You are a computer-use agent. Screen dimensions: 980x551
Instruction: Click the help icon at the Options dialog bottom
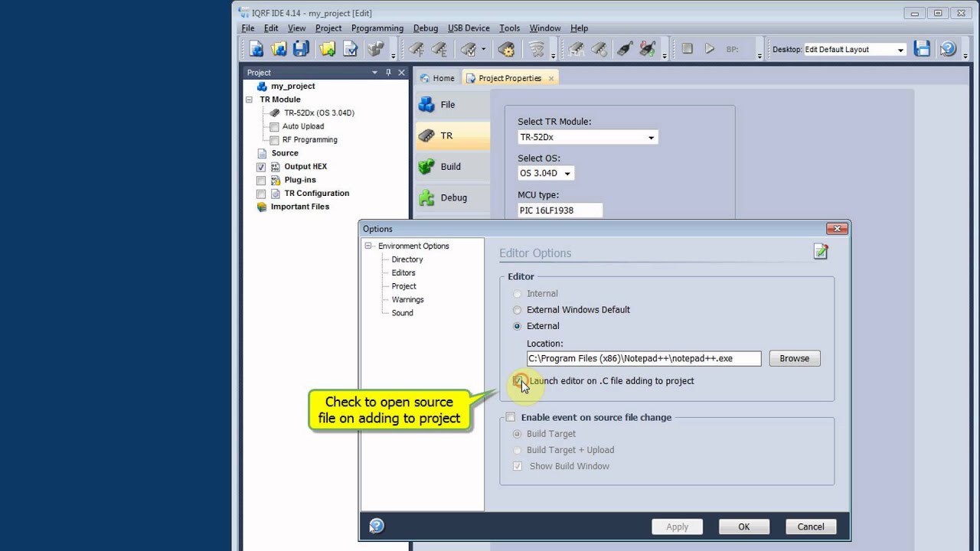tap(377, 526)
